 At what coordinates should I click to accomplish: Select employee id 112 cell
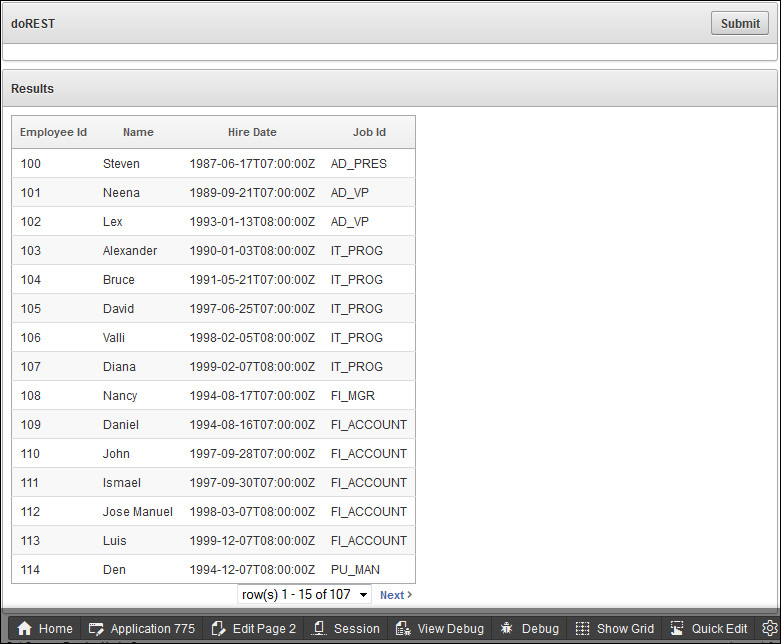[x=30, y=512]
